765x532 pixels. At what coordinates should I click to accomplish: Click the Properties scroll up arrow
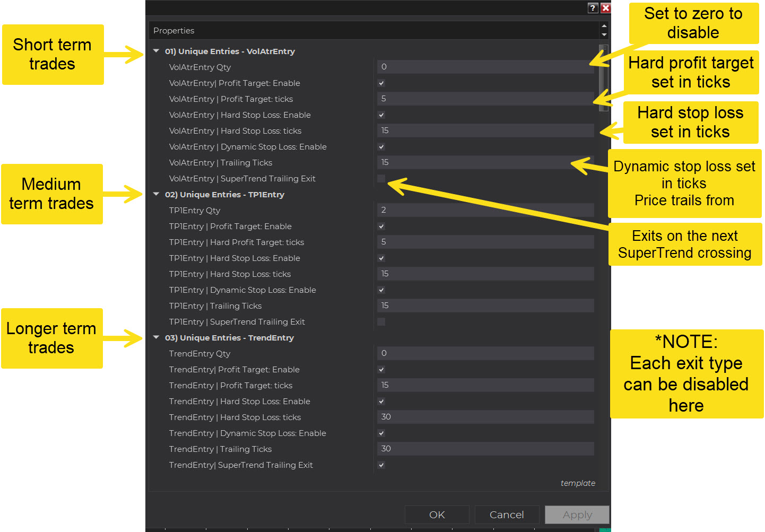point(604,26)
